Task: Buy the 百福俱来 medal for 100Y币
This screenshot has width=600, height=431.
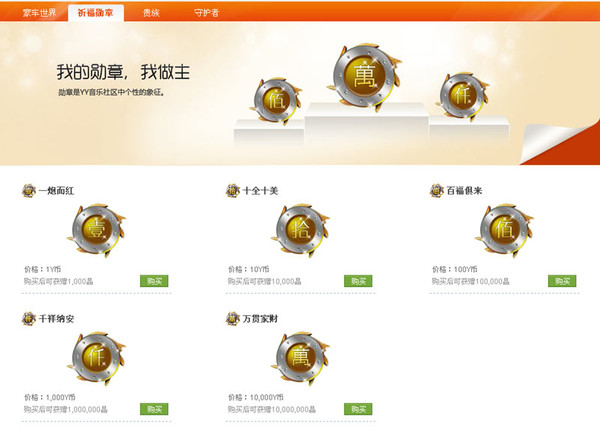Action: point(562,281)
